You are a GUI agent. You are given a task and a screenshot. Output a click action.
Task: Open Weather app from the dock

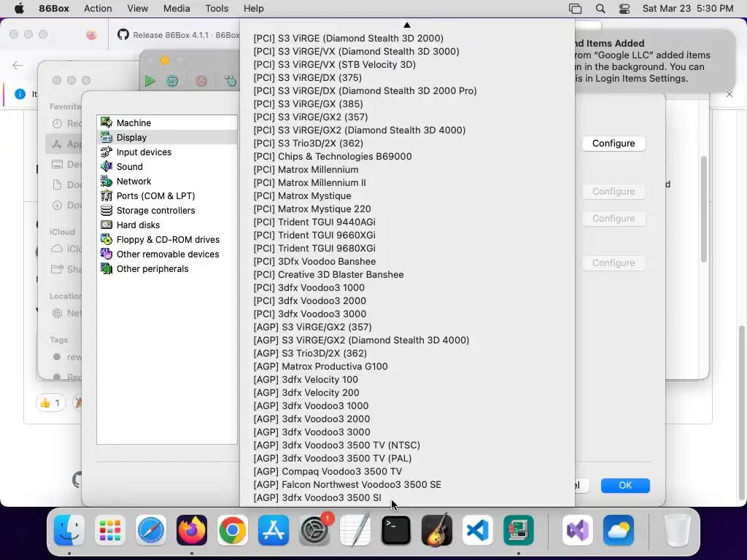click(x=619, y=530)
